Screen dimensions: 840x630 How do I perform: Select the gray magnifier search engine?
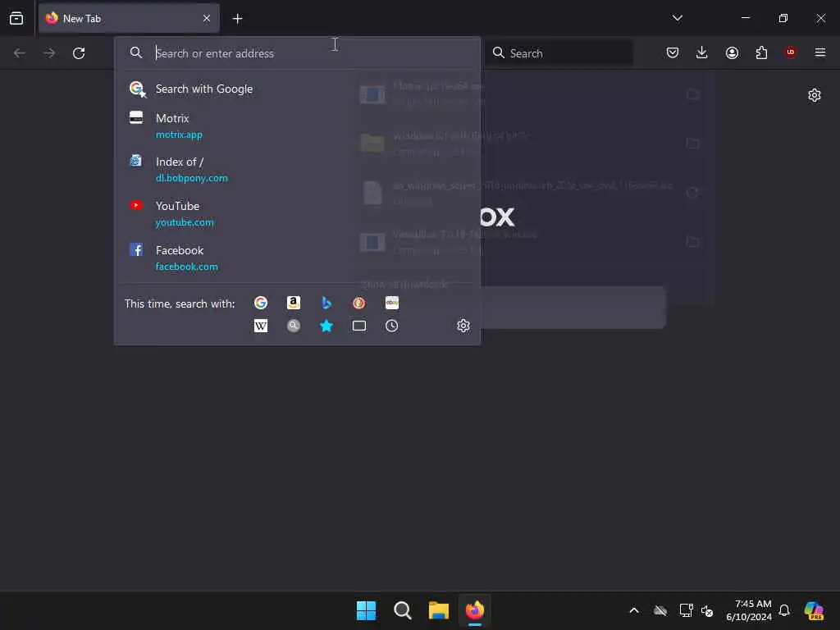click(x=294, y=326)
